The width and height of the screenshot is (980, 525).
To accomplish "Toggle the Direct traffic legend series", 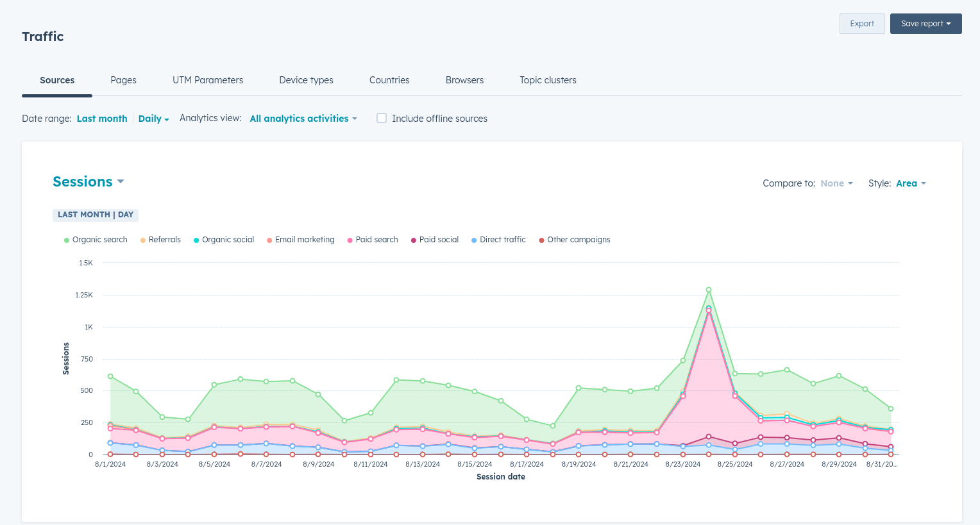I will tap(498, 240).
